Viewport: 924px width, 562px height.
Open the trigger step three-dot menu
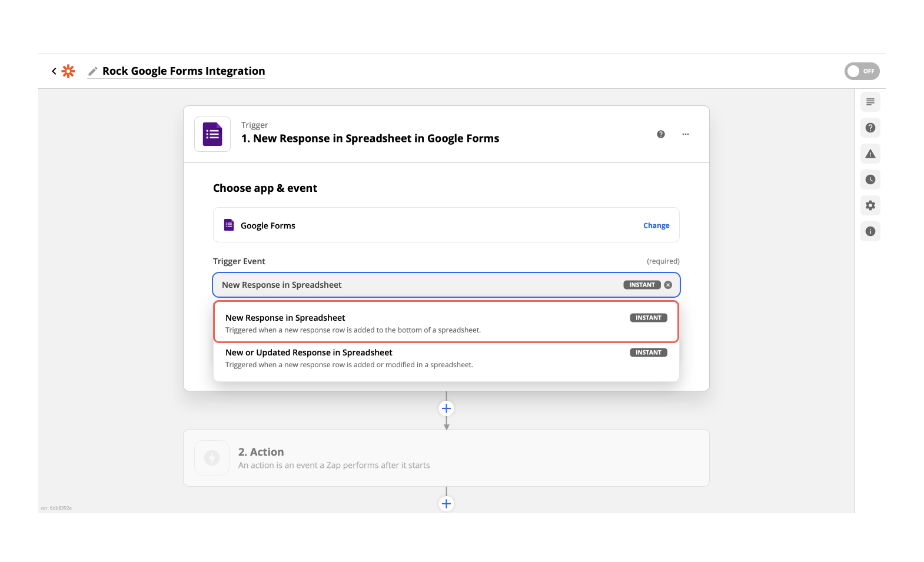685,134
